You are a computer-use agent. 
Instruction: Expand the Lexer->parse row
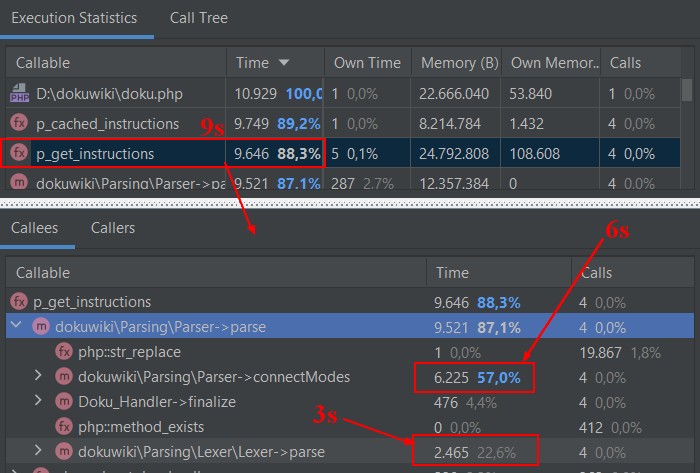click(39, 452)
